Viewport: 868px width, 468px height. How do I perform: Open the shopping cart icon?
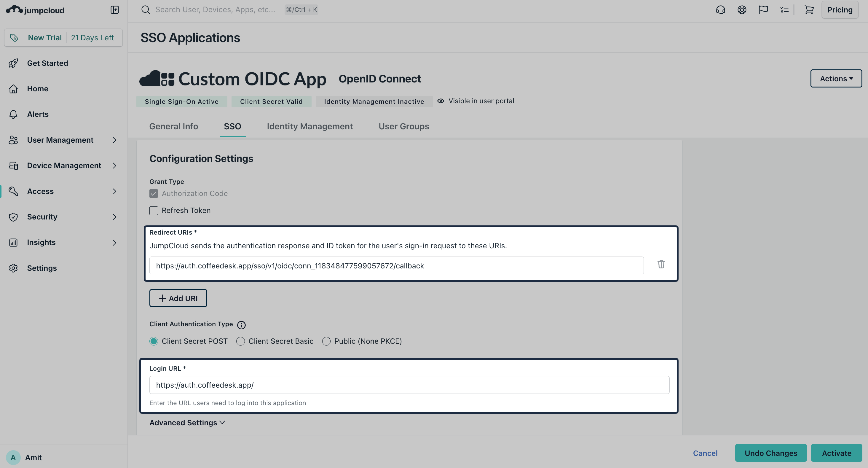[x=809, y=9]
